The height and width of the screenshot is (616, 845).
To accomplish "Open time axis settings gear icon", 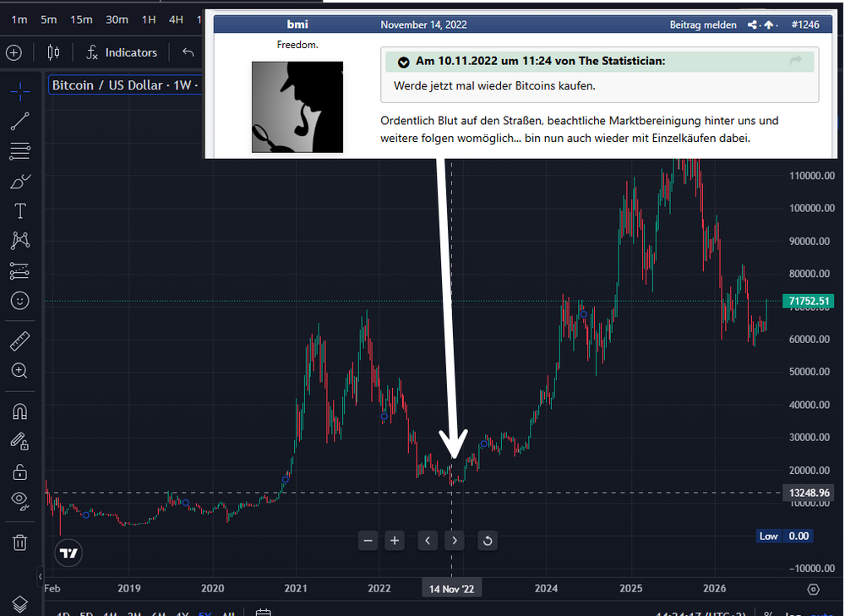I will click(813, 590).
